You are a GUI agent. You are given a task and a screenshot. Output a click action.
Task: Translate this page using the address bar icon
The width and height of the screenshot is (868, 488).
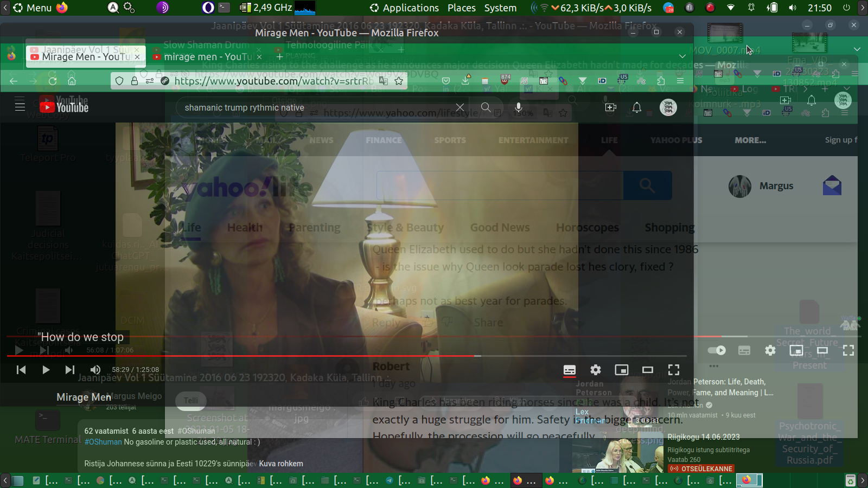click(384, 81)
